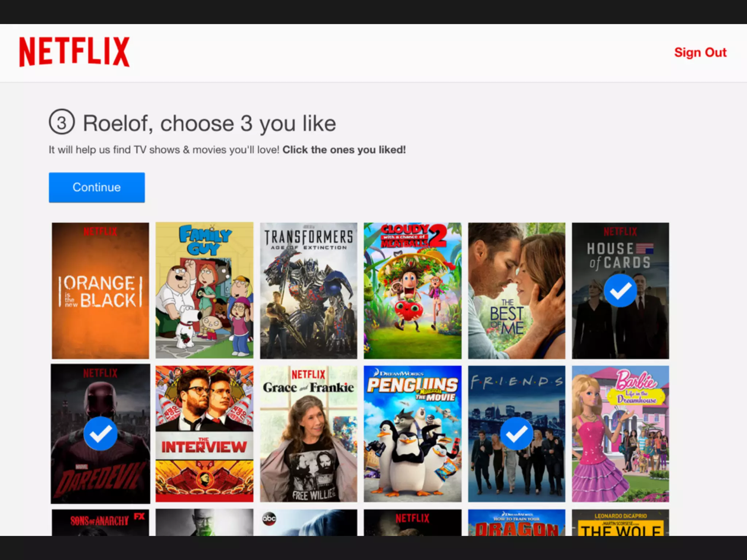Select The Wolf of Wall Street poster
The image size is (747, 560).
(x=620, y=522)
